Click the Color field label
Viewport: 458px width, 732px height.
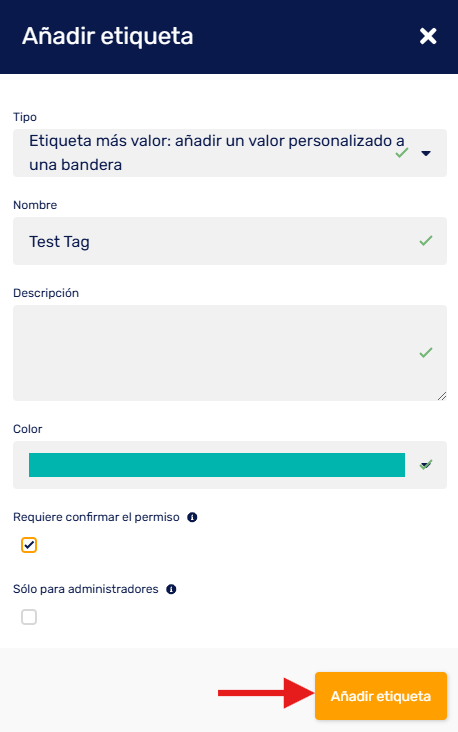point(28,429)
